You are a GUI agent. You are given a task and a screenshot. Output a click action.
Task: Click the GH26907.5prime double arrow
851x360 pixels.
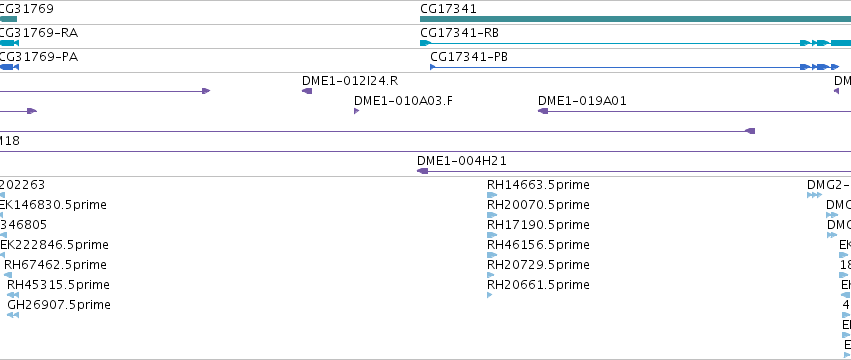click(x=13, y=315)
